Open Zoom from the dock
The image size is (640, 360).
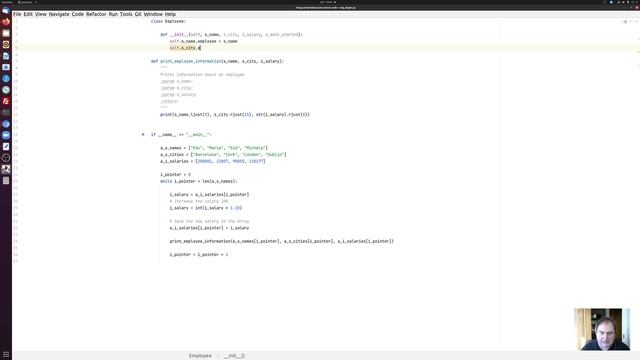click(6, 135)
